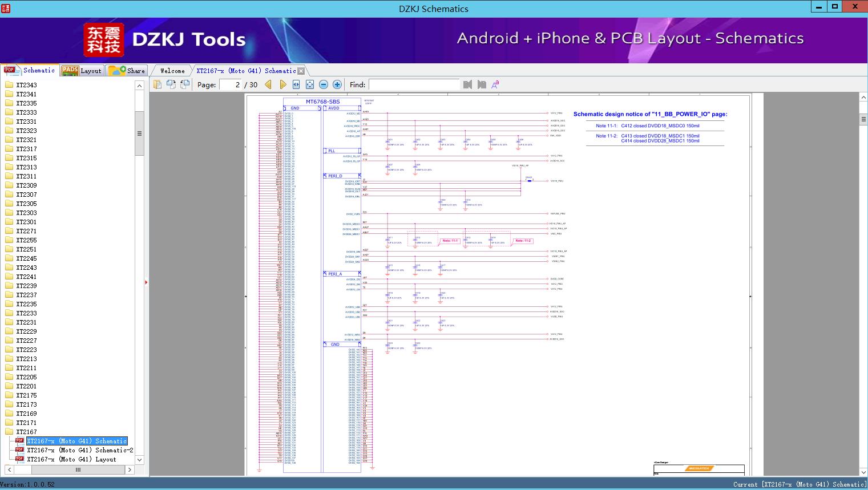
Task: Select the XT2213 folder
Action: click(26, 359)
